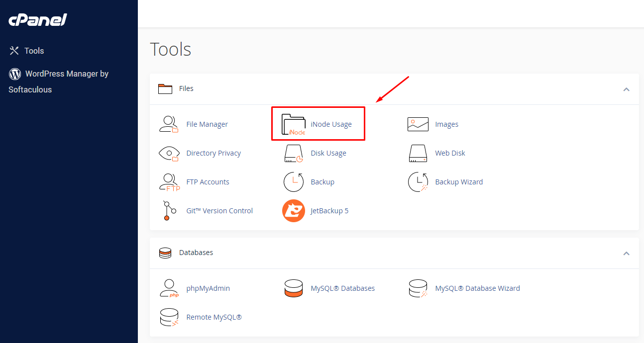This screenshot has height=343, width=644.
Task: Click the MySQL Databases icon
Action: tap(293, 288)
